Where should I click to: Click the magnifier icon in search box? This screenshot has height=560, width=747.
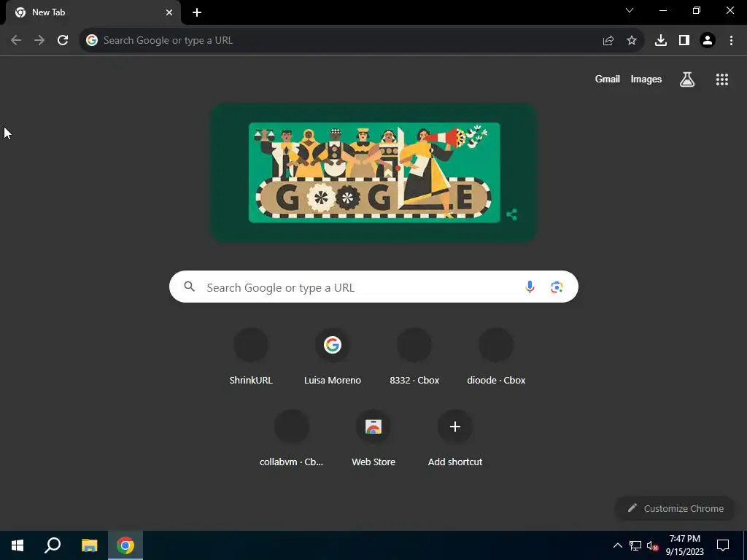(x=190, y=287)
